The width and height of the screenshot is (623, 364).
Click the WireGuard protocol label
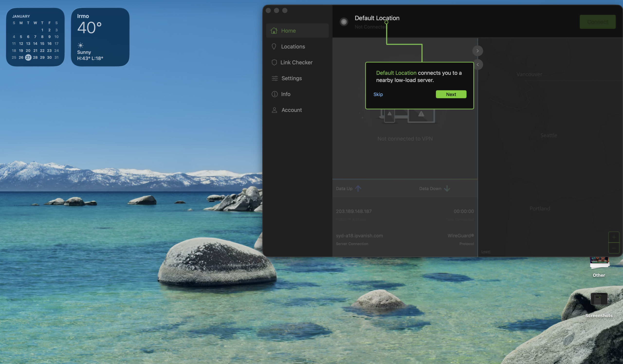click(461, 236)
